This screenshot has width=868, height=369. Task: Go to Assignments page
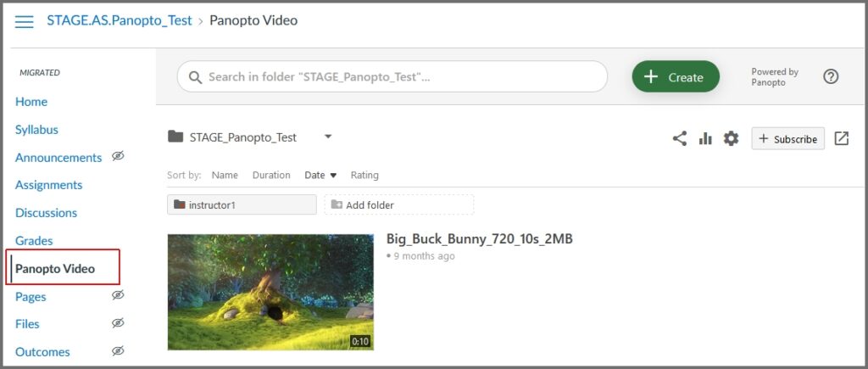48,185
